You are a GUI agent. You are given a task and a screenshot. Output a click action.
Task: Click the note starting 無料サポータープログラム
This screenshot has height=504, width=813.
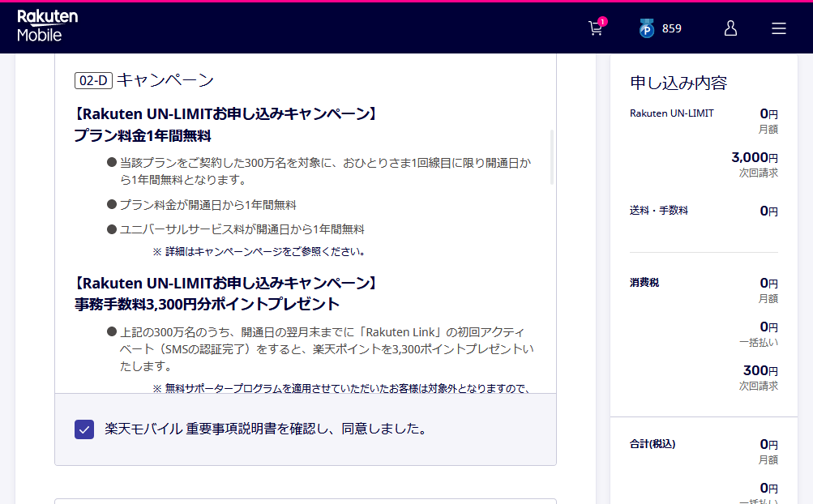point(340,388)
